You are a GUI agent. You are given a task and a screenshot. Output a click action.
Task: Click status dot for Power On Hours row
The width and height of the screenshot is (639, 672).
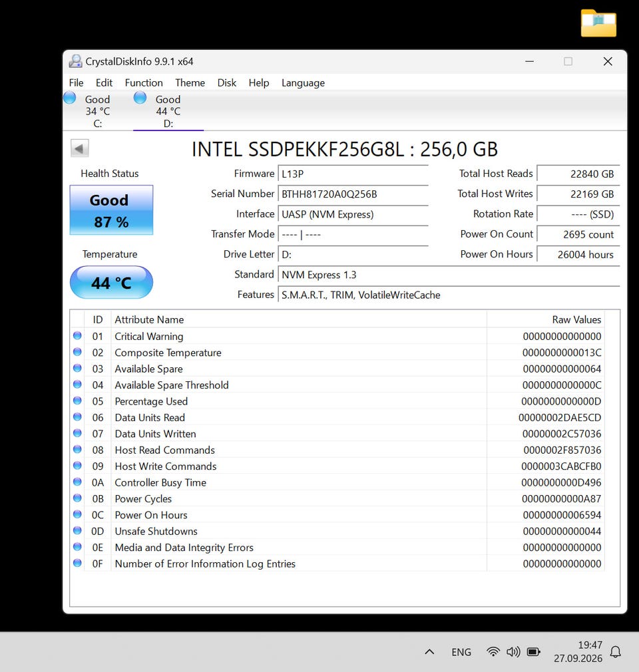77,515
